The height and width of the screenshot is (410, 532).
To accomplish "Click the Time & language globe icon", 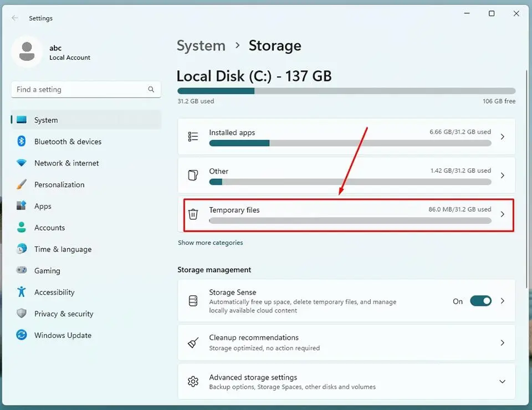I will (22, 249).
